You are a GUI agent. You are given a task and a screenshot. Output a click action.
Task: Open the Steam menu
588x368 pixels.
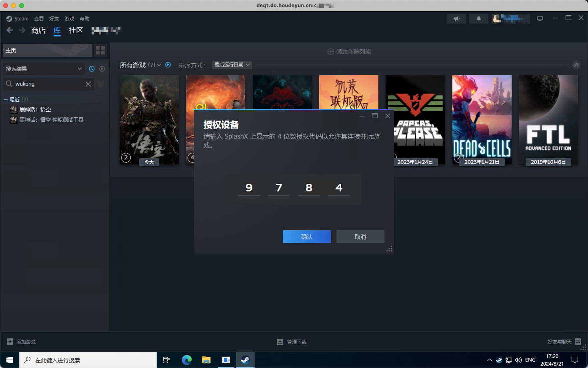point(17,19)
